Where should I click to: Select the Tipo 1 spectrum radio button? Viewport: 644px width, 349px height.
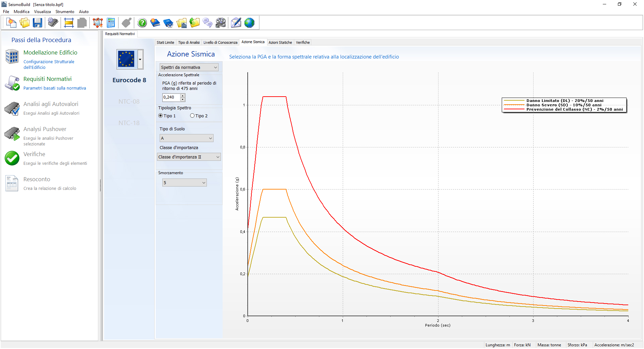[161, 116]
